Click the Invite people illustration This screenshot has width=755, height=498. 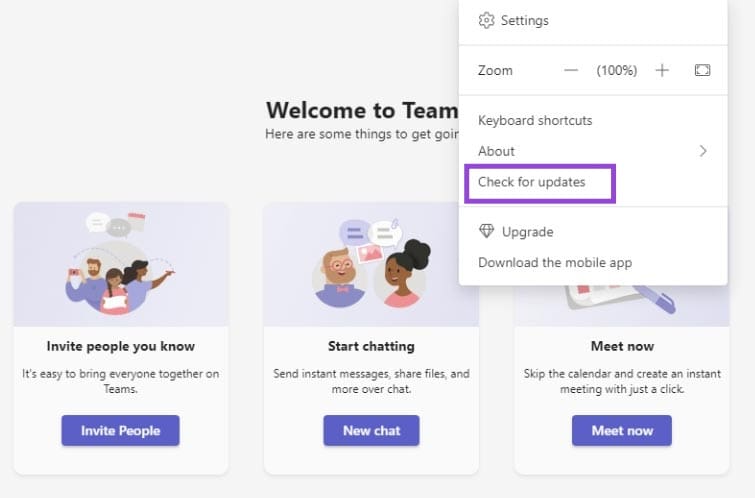[121, 263]
